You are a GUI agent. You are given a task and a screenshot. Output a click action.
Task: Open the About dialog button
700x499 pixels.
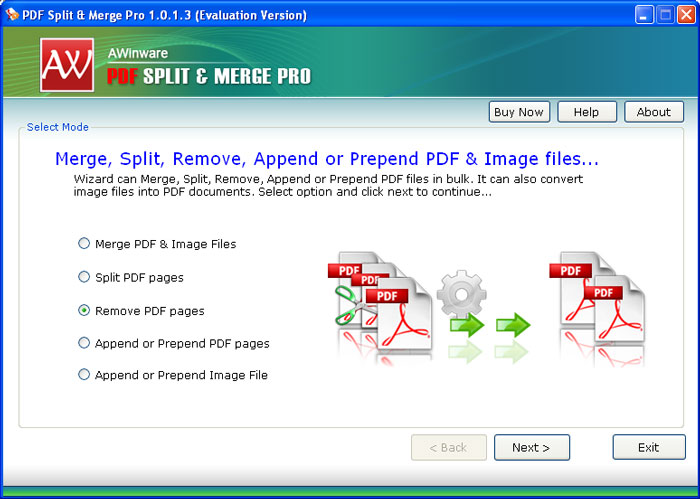click(x=654, y=112)
